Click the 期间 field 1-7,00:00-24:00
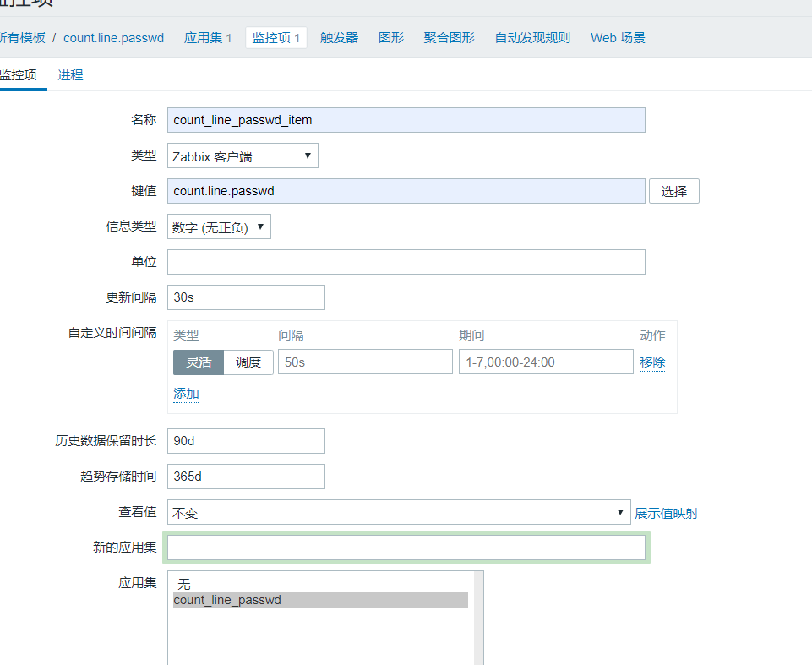The image size is (812, 665). tap(546, 362)
